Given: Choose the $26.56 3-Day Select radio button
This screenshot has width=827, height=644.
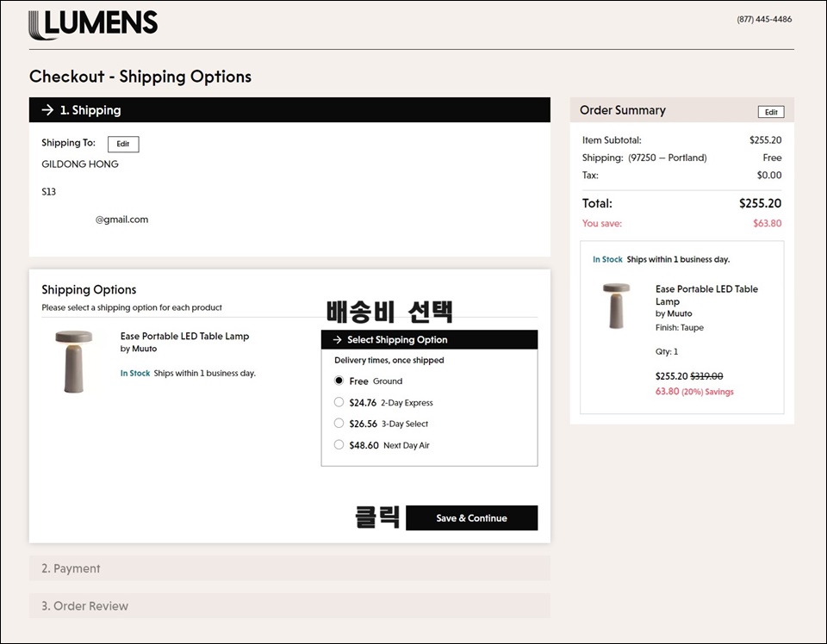Looking at the screenshot, I should [x=339, y=424].
